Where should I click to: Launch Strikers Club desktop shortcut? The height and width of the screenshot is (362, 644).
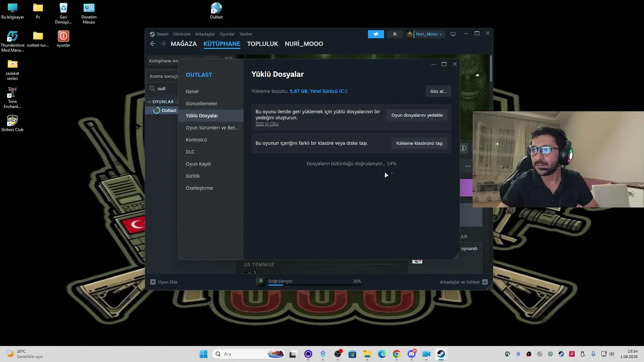pos(13,124)
